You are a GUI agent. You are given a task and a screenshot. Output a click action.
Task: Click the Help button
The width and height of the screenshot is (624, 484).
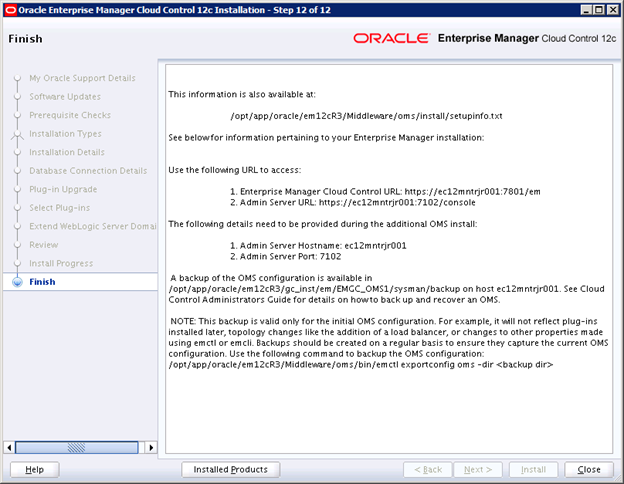[x=35, y=470]
